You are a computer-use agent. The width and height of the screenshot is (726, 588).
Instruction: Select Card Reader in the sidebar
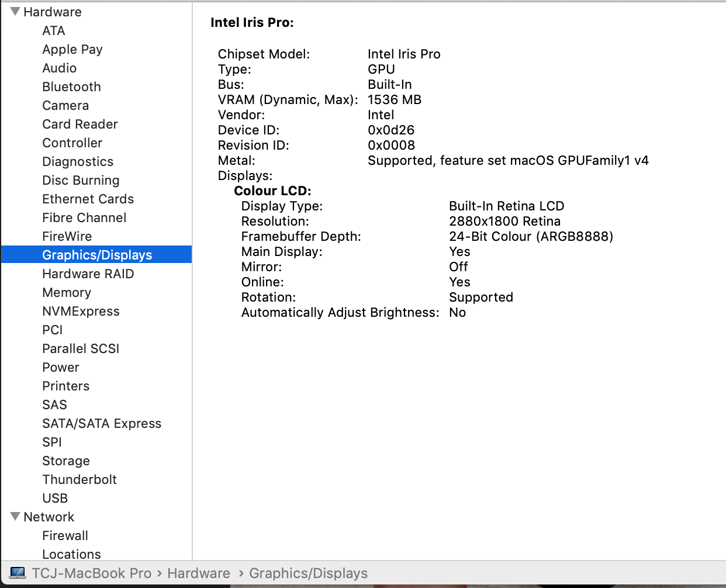pos(80,124)
